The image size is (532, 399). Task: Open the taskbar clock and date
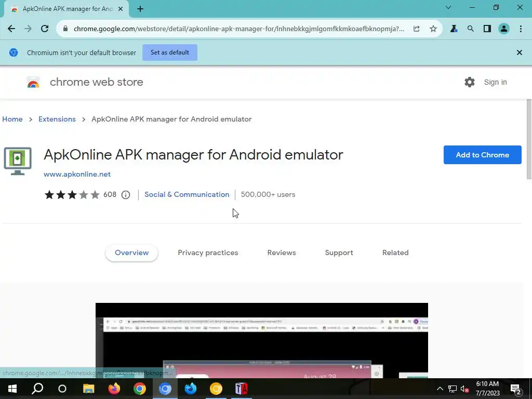tap(487, 389)
